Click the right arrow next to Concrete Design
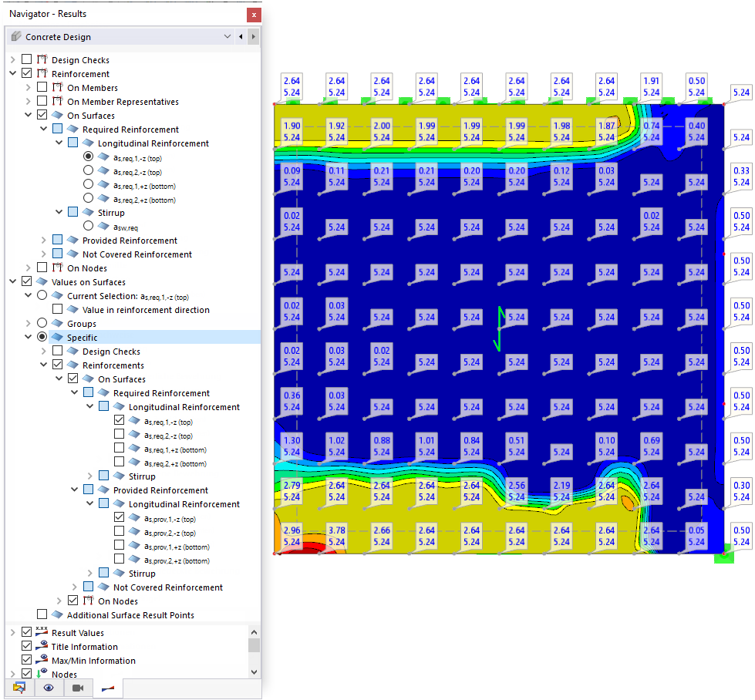 pyautogui.click(x=255, y=36)
